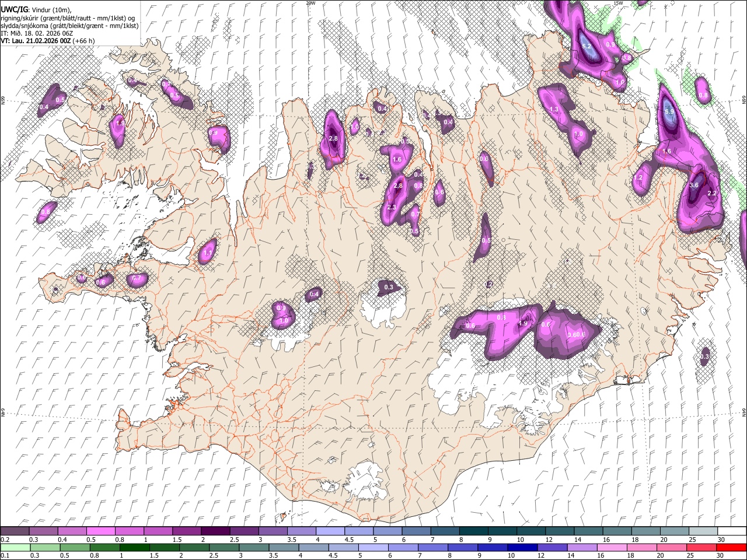Select the upper-row swatch labeled 3.5
This screenshot has height=560, width=747.
302,531
